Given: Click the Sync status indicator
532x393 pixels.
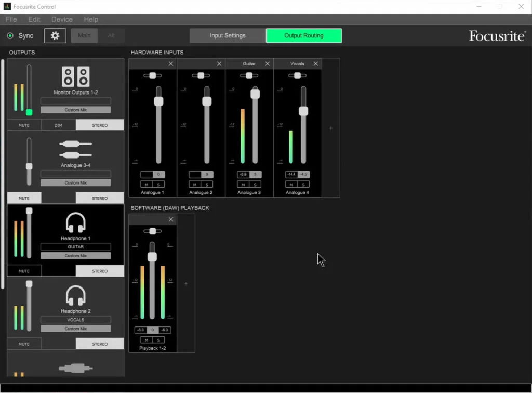Looking at the screenshot, I should pyautogui.click(x=10, y=36).
